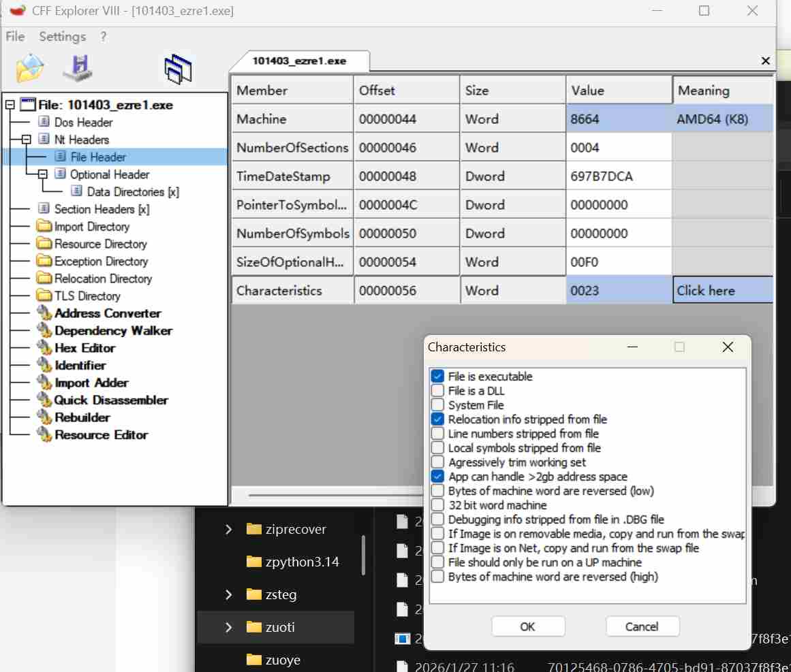Launch the Address Converter tool

pyautogui.click(x=108, y=313)
